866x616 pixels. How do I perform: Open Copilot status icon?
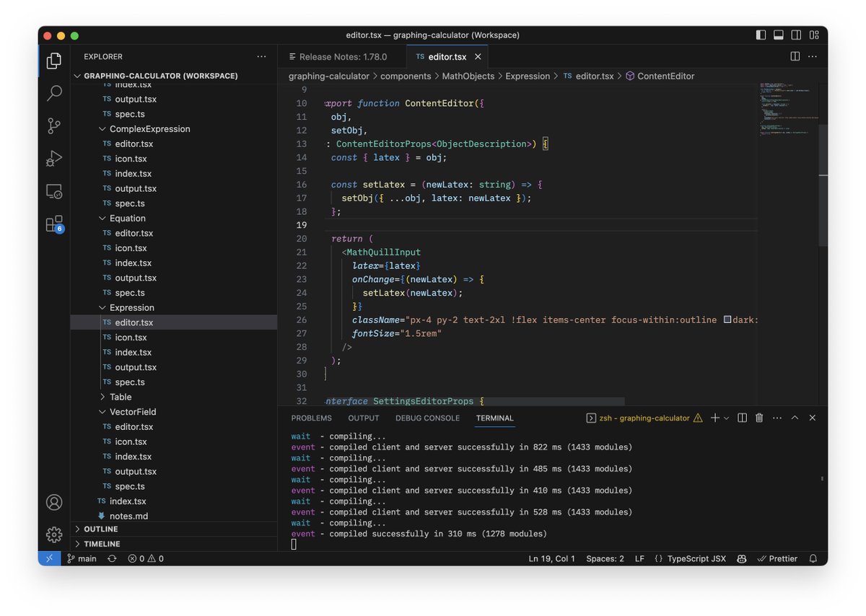pos(742,558)
